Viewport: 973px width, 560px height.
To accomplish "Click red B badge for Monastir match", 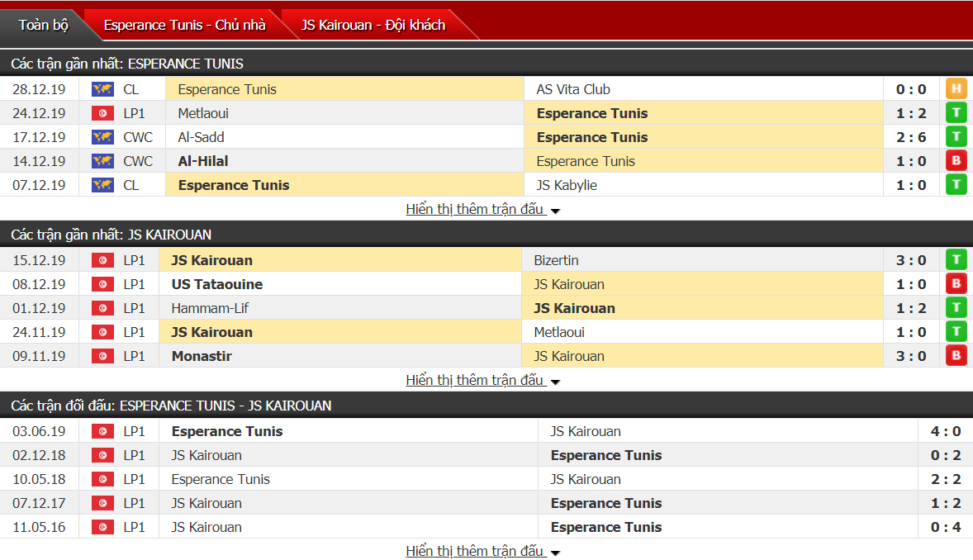I will (x=956, y=355).
